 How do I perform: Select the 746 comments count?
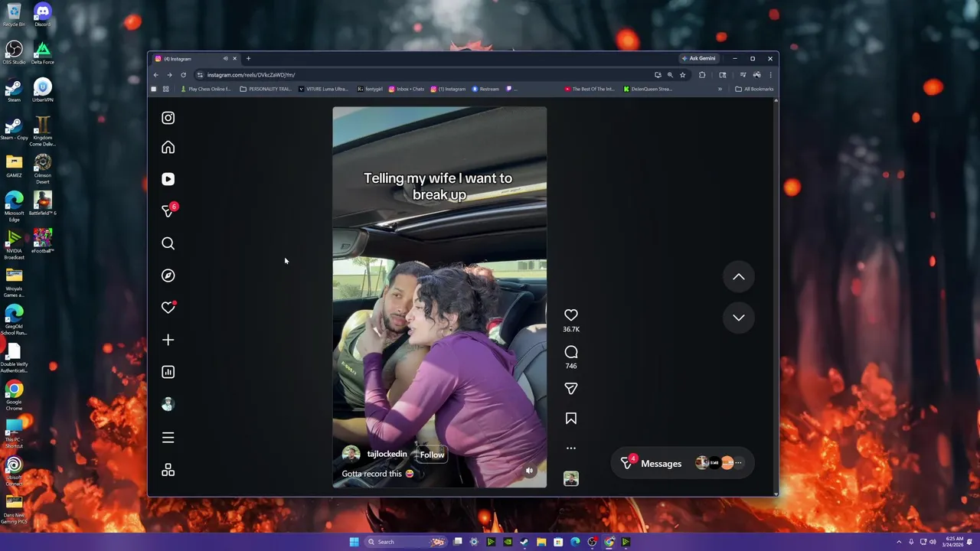pos(571,366)
